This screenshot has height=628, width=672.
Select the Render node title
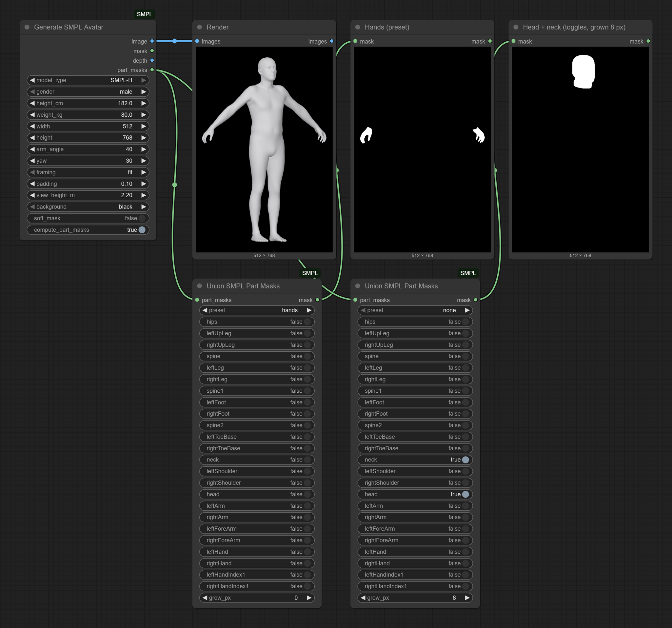218,27
